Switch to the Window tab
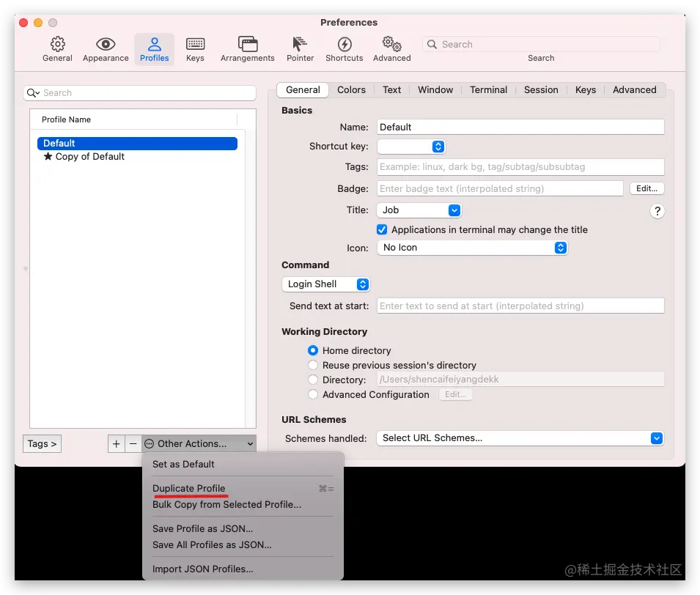Screen dimensions: 700x595 pyautogui.click(x=435, y=89)
